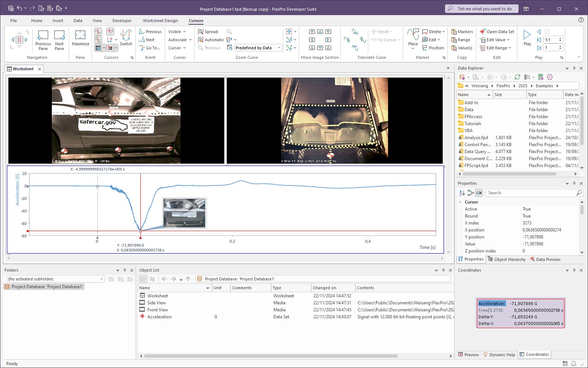Refresh the Data Explorer list
Screen dimensions: 588x368
(517, 77)
